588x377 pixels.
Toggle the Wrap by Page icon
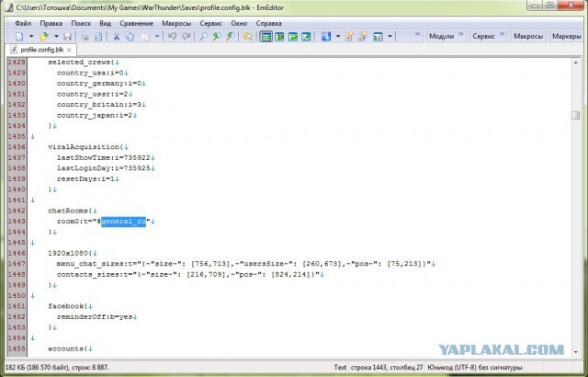[306, 37]
